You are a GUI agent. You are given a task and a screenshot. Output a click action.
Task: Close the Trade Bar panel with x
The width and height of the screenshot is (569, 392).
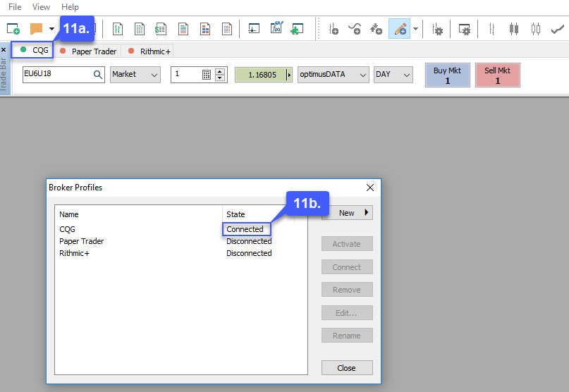coord(4,50)
